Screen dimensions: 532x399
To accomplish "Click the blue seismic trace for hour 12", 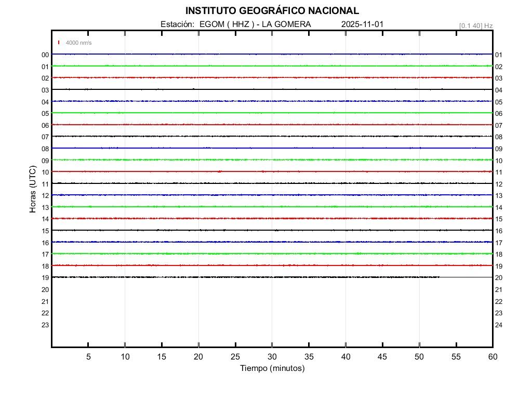I will pos(272,195).
